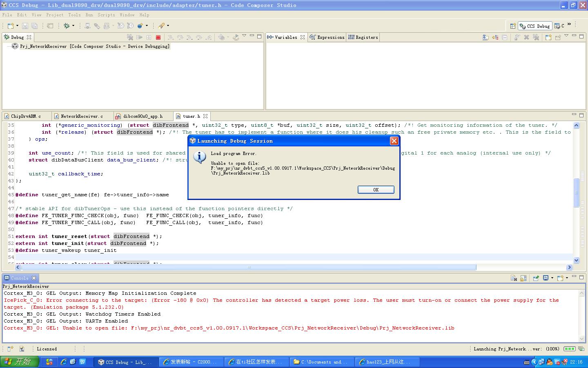Click the editor horizontal scrollbar
The height and width of the screenshot is (368, 588).
249,267
